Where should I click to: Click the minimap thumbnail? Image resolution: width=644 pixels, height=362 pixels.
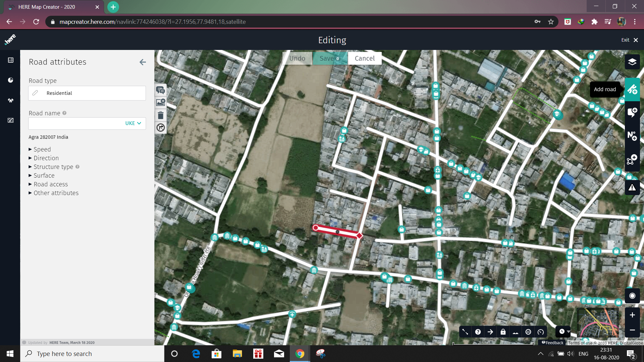pos(598,323)
